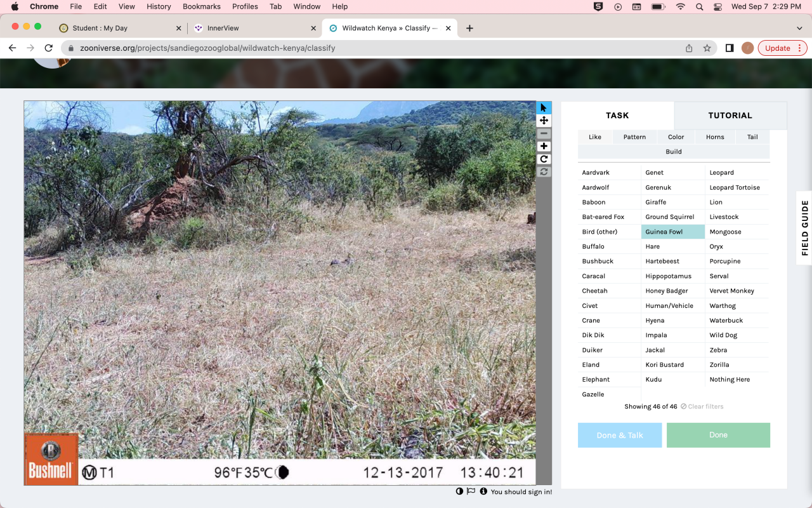812x508 pixels.
Task: Select Bird (other) option
Action: (609, 232)
